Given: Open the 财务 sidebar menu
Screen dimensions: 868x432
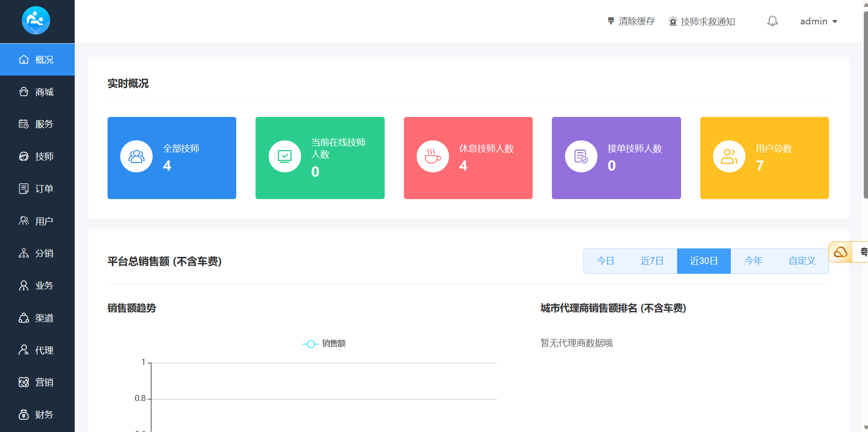Looking at the screenshot, I should pos(37,415).
